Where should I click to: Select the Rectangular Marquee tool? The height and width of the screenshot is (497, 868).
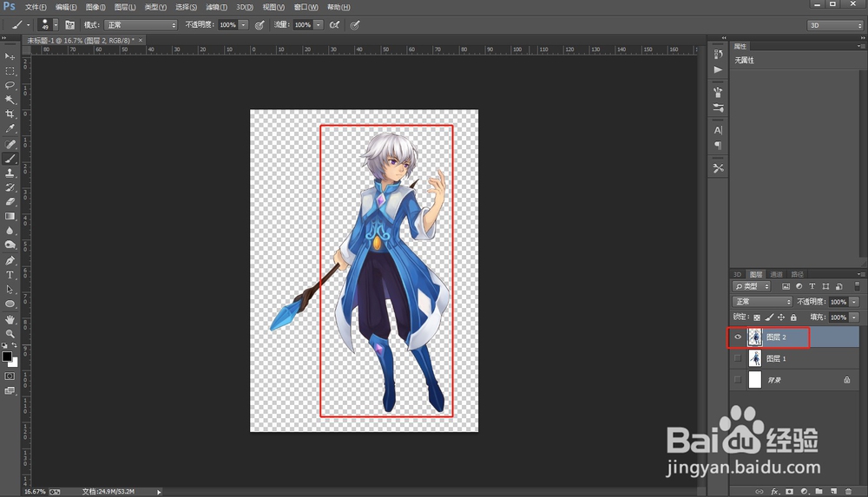[x=10, y=71]
